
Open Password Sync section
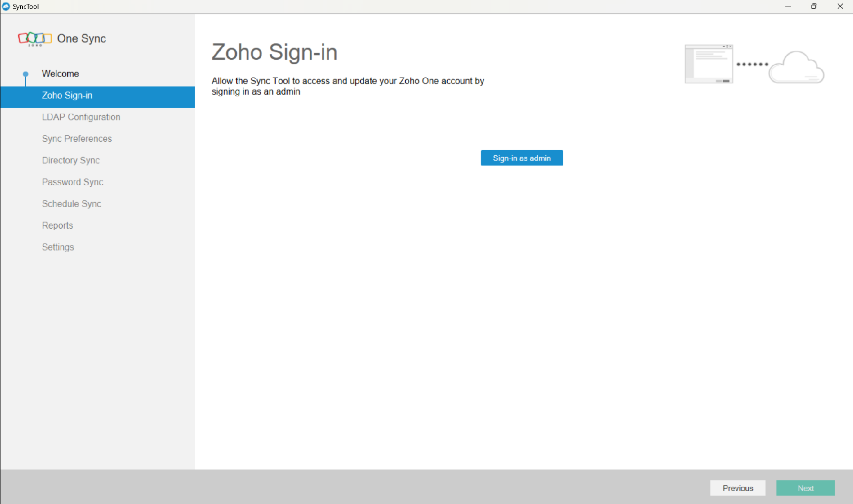[73, 182]
